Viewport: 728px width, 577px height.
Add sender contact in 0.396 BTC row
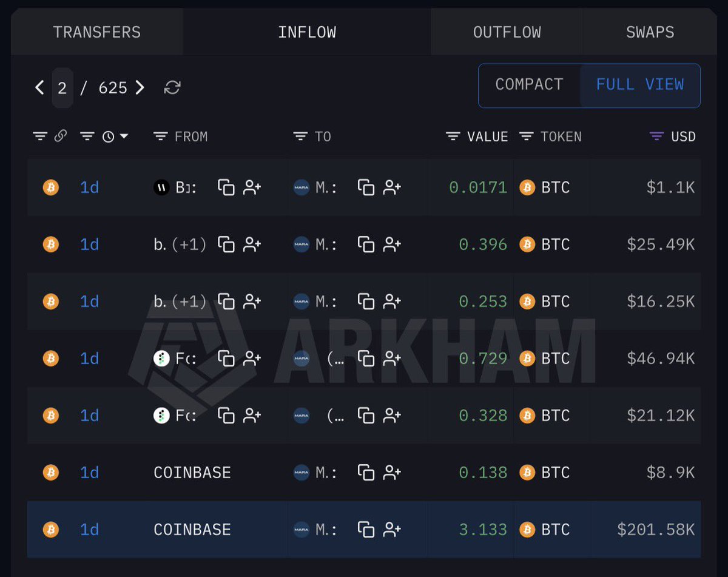click(252, 245)
